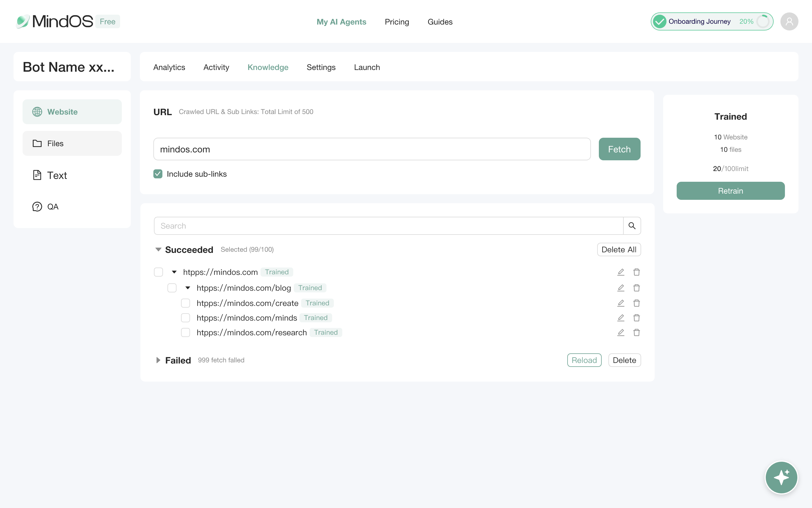Click the URL input field with mindos.com

(372, 149)
